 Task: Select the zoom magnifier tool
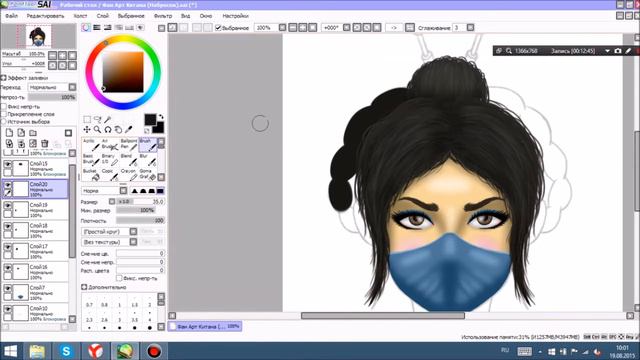pos(98,129)
